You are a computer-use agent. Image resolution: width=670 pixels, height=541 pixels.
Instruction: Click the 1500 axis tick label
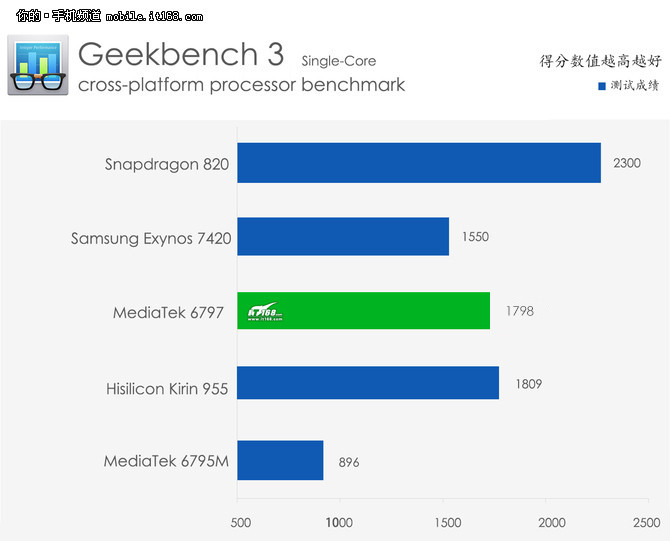click(449, 523)
